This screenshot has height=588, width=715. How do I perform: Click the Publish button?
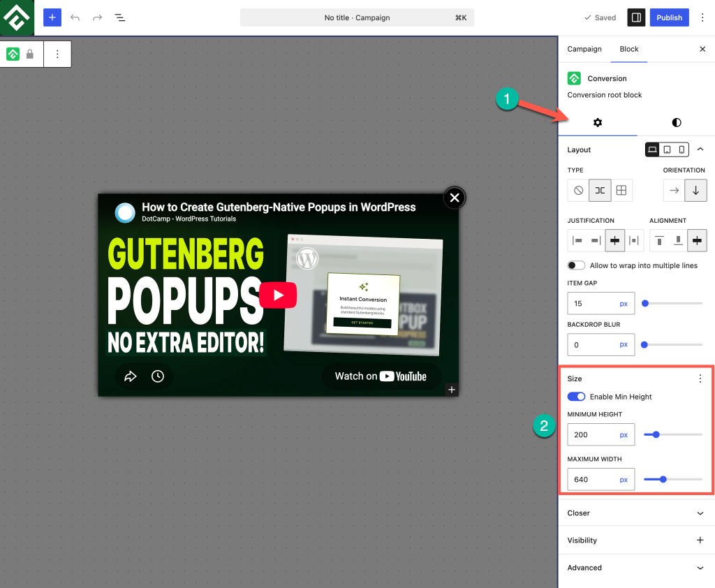coord(669,17)
